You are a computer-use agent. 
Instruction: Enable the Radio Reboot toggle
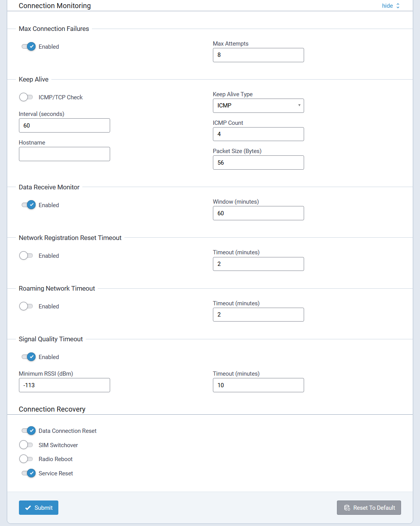pos(26,459)
